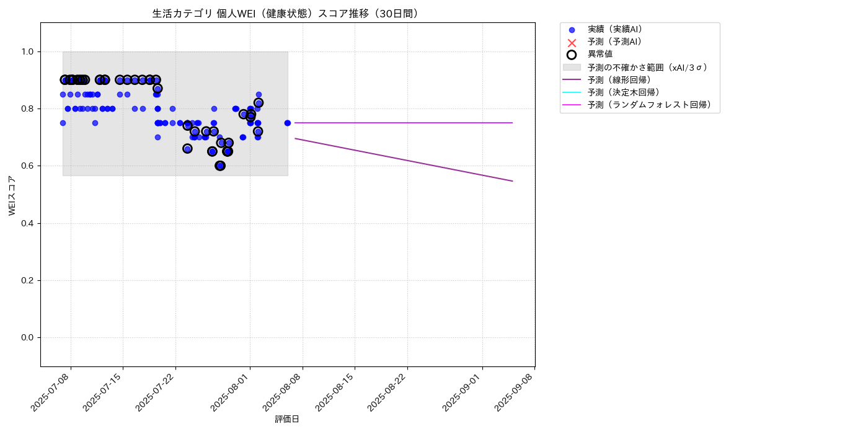Click the lowest anomaly point at 0.60
The image size is (868, 434).
click(x=220, y=166)
